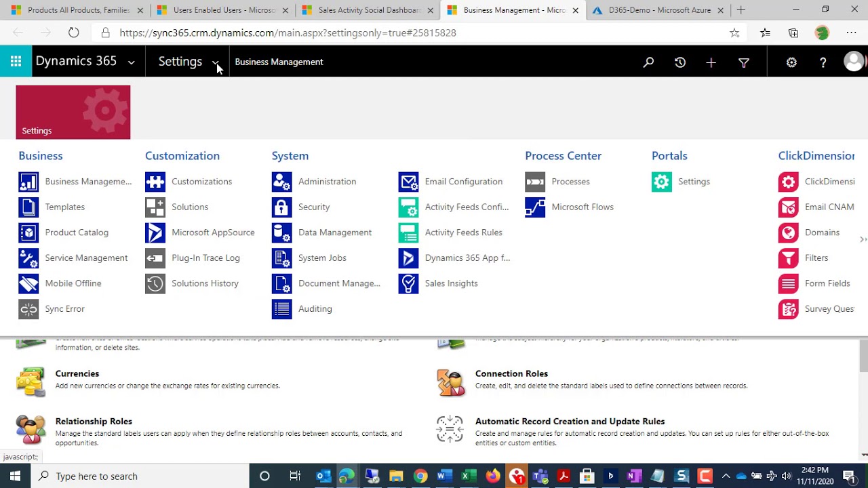Add this page to favorites star icon
This screenshot has width=868, height=488.
click(x=734, y=33)
